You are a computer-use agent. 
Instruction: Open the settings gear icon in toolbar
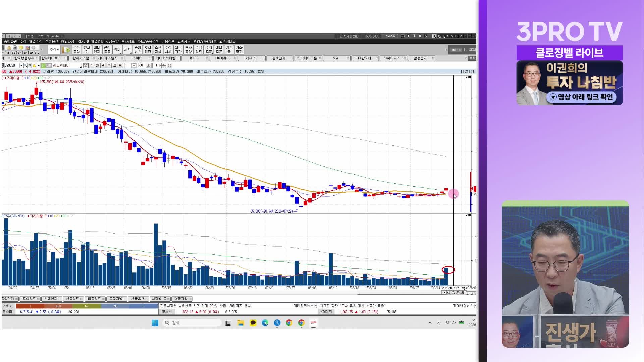coord(33,48)
